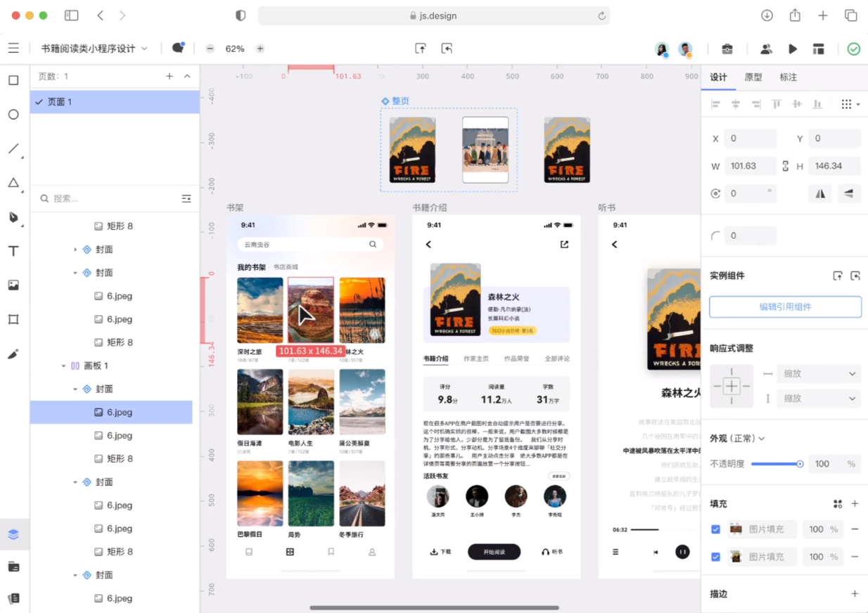The height and width of the screenshot is (613, 868).
Task: Switch to the 标注 tab
Action: point(788,77)
